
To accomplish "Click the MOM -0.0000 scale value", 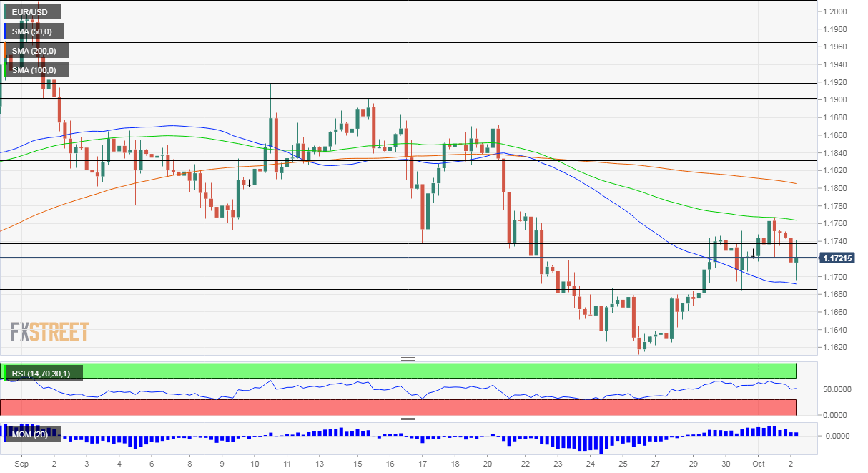I will coord(838,436).
